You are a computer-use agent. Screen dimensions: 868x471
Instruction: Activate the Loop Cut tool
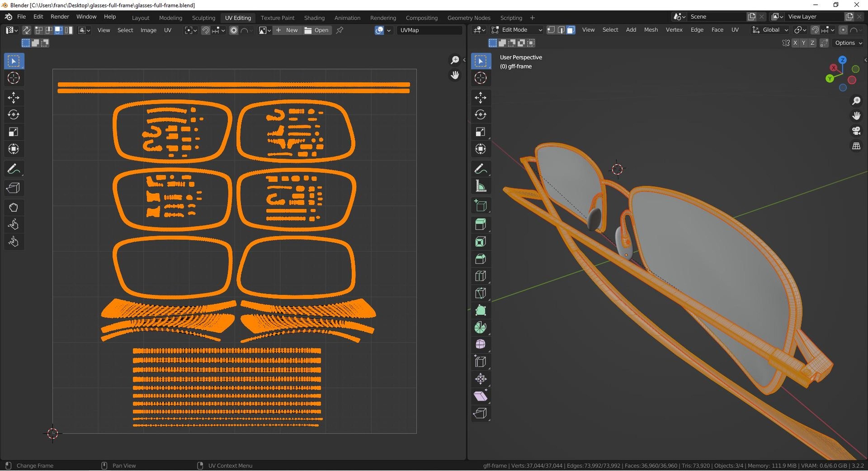(481, 276)
